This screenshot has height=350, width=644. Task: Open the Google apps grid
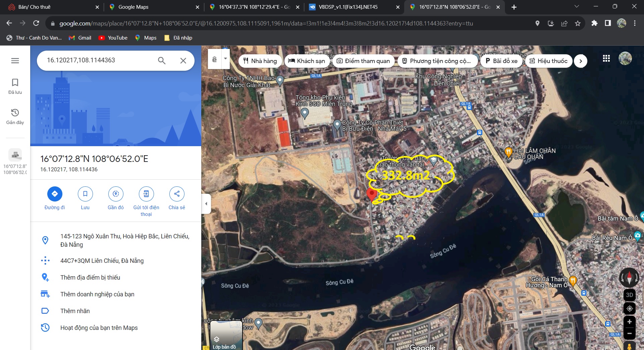pos(606,59)
